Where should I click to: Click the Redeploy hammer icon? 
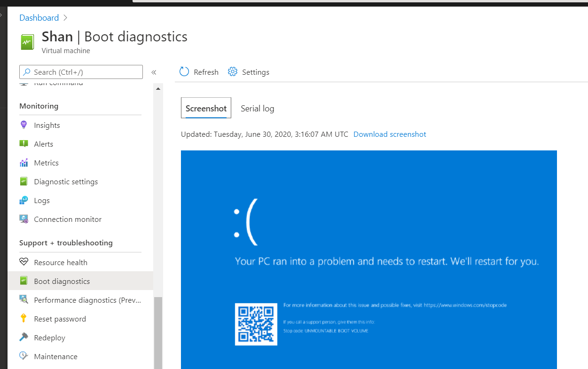[x=24, y=338]
